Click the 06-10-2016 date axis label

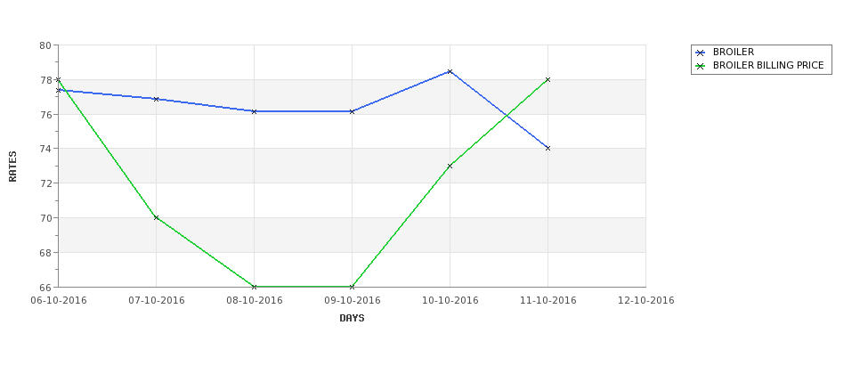tap(58, 301)
